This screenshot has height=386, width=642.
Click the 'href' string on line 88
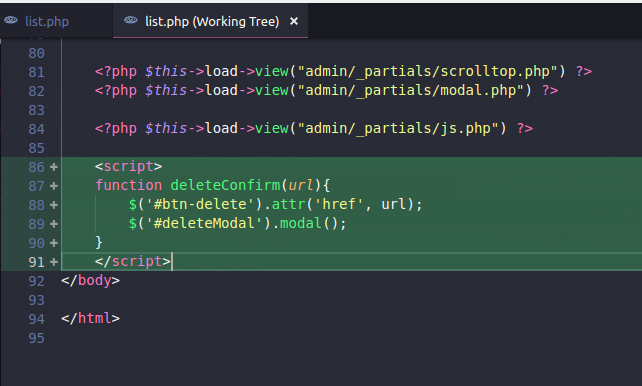tap(339, 204)
